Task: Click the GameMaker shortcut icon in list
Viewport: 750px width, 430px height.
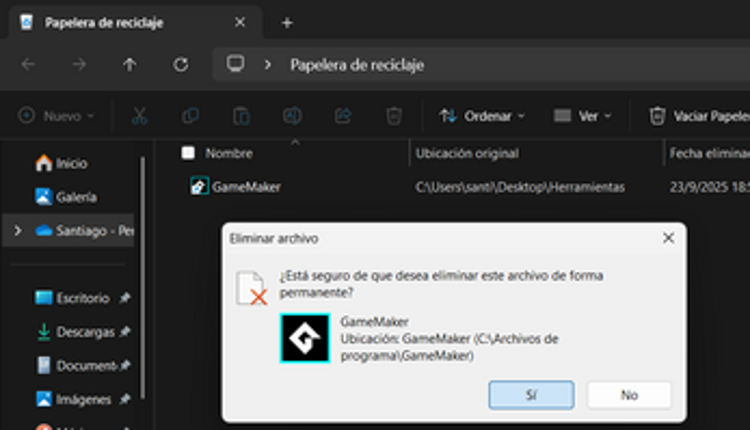Action: [x=199, y=186]
